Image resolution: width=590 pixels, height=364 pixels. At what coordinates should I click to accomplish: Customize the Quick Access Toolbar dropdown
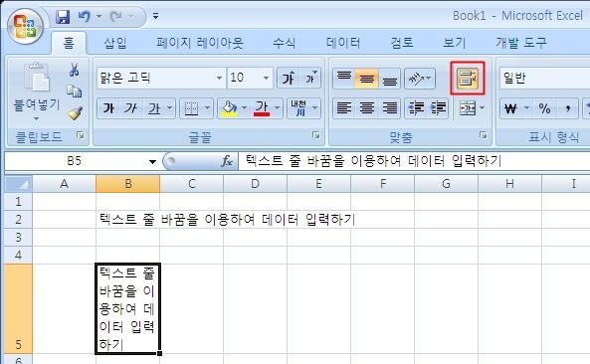155,16
